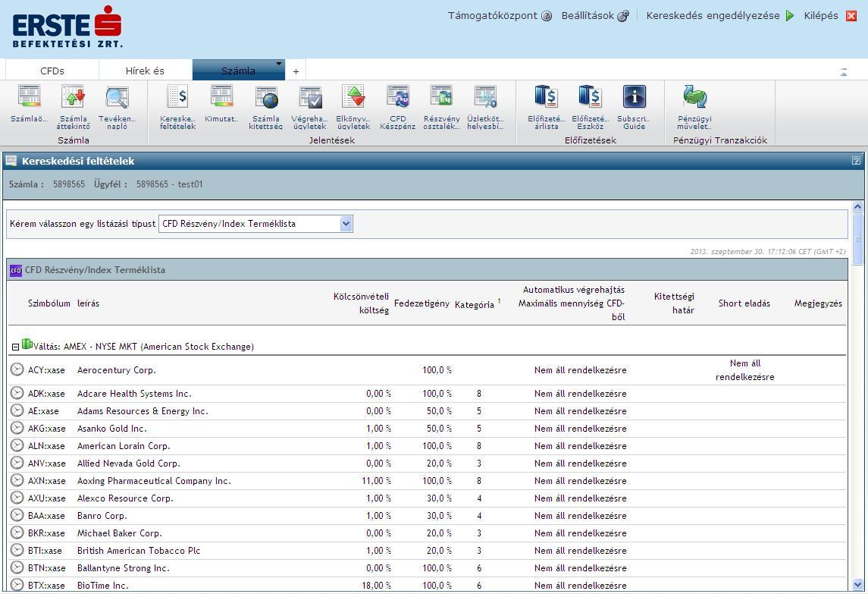Open the Részvény osztalék icon
Viewport: 868px width, 594px height.
442,96
